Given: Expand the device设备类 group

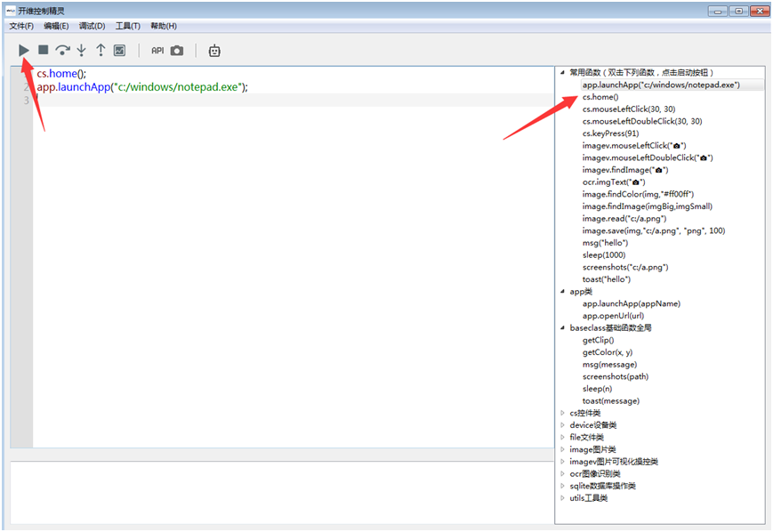Looking at the screenshot, I should pos(562,425).
